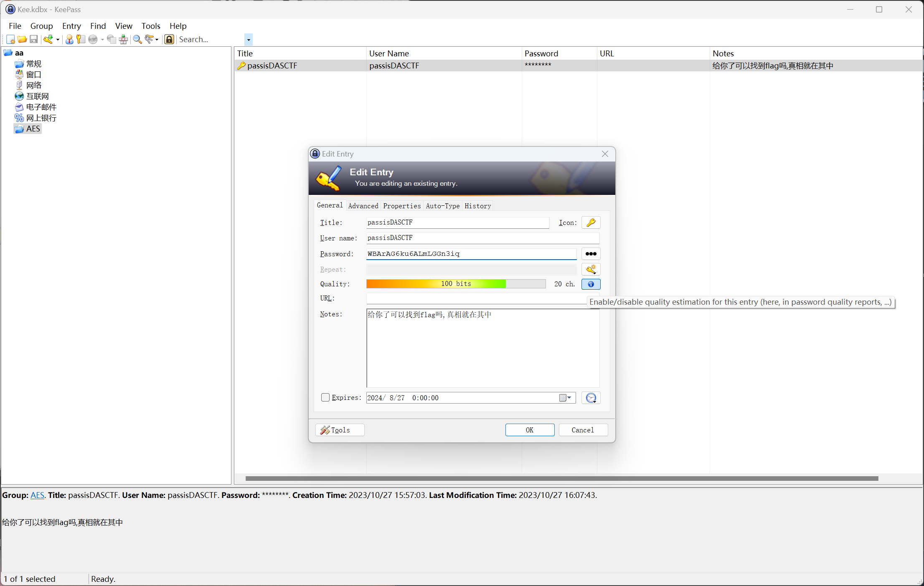Open the Add Entry dropdown arrow
The height and width of the screenshot is (586, 924).
tap(58, 40)
